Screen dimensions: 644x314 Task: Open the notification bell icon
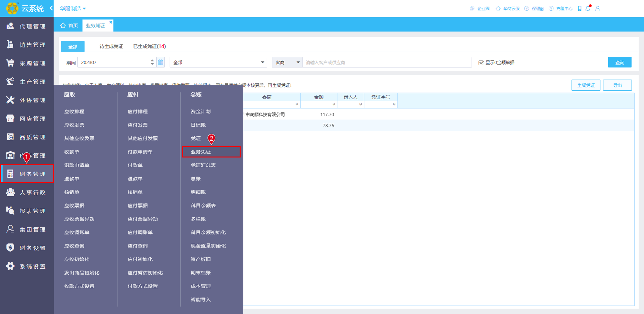(x=588, y=9)
